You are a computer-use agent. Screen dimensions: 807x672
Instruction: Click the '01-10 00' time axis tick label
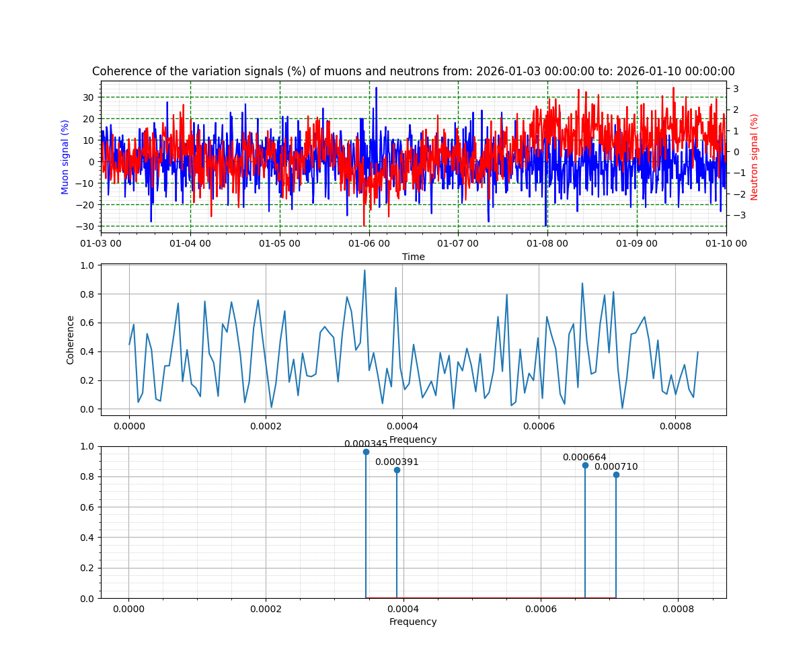coord(726,243)
